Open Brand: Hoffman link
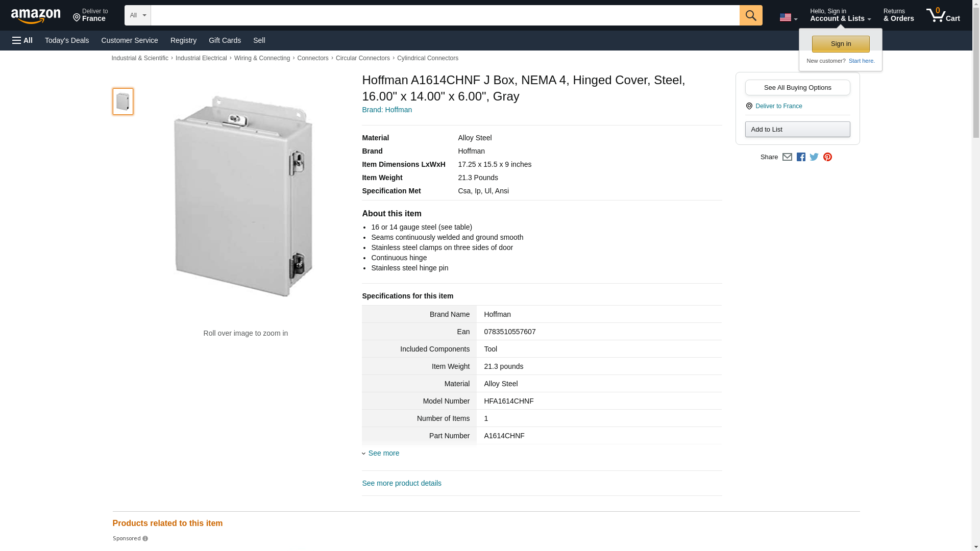Viewport: 980px width, 551px height. 386,110
